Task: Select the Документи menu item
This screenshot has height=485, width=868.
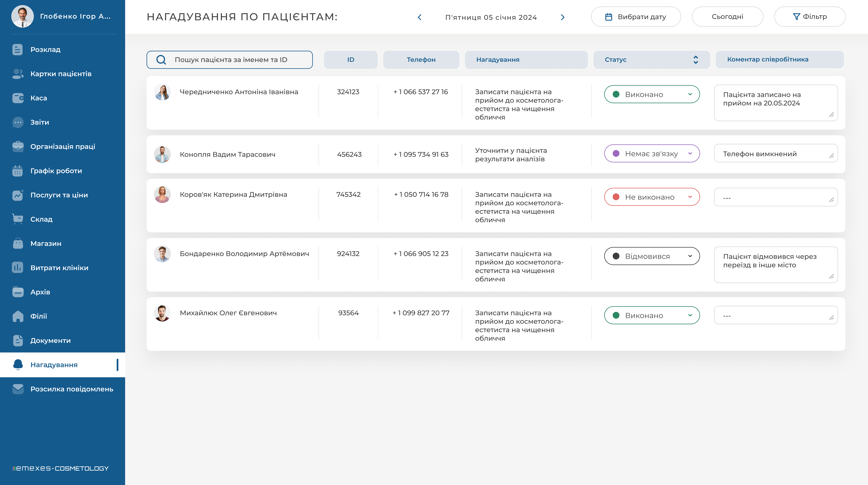Action: [51, 340]
